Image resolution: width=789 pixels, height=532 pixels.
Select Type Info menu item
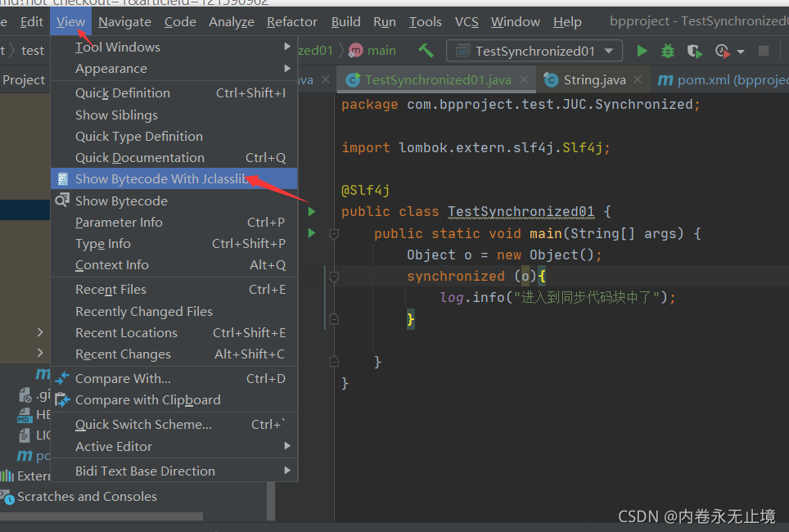coord(174,244)
